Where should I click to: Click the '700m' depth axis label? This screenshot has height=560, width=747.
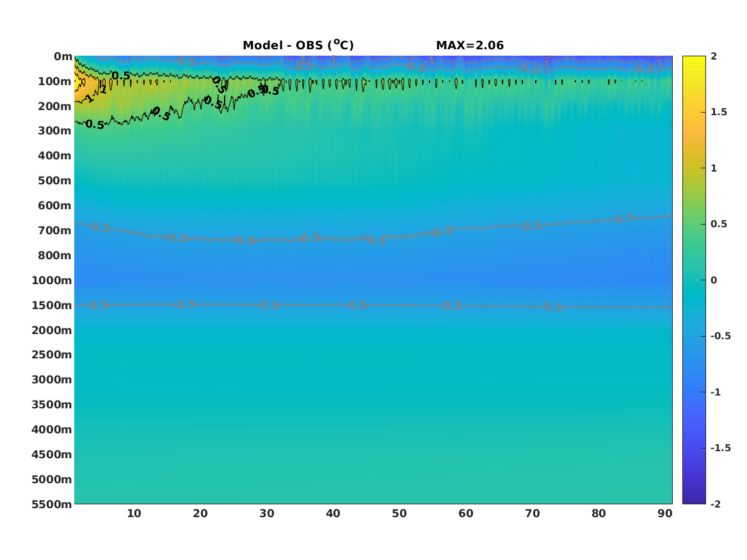pos(55,230)
